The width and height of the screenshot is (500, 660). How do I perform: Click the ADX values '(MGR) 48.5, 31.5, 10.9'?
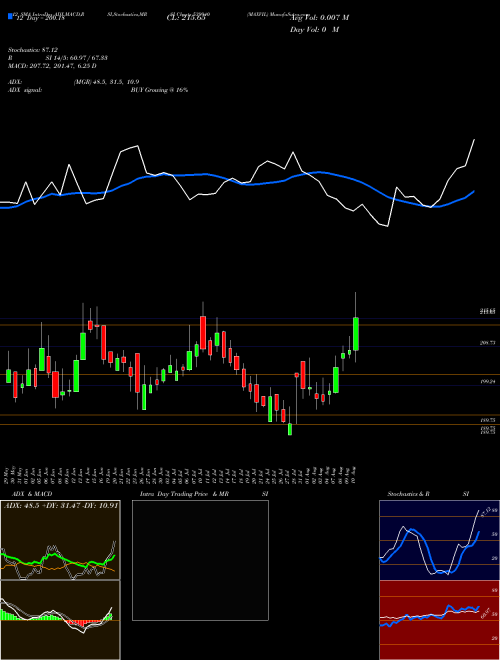click(106, 82)
